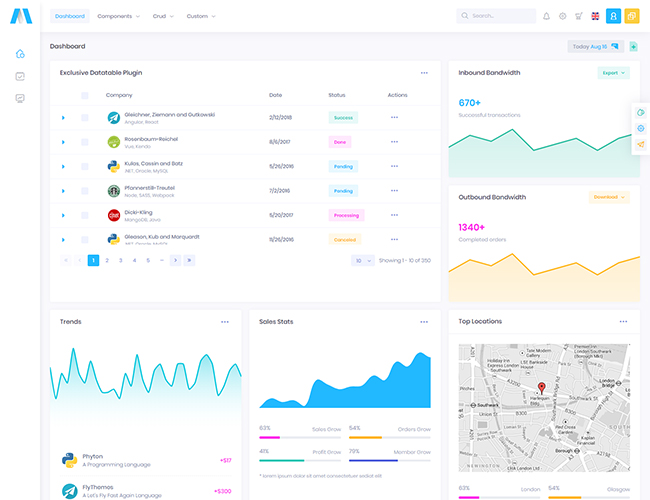The height and width of the screenshot is (500, 650).
Task: Open the shopping cart icon in header
Action: pos(578,16)
